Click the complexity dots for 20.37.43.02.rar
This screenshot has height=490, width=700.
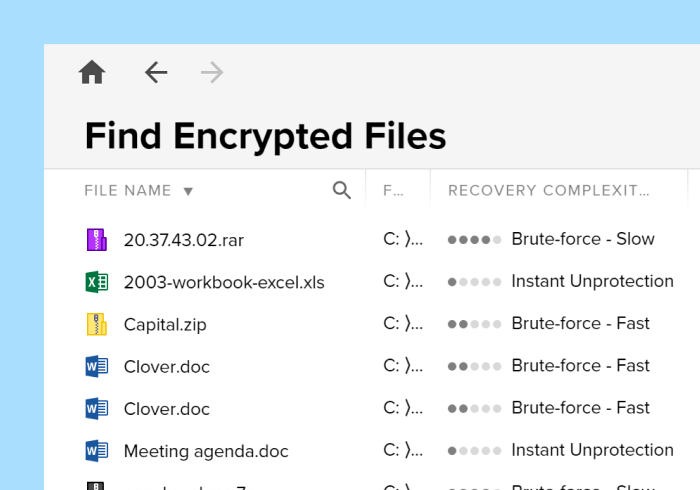point(475,240)
